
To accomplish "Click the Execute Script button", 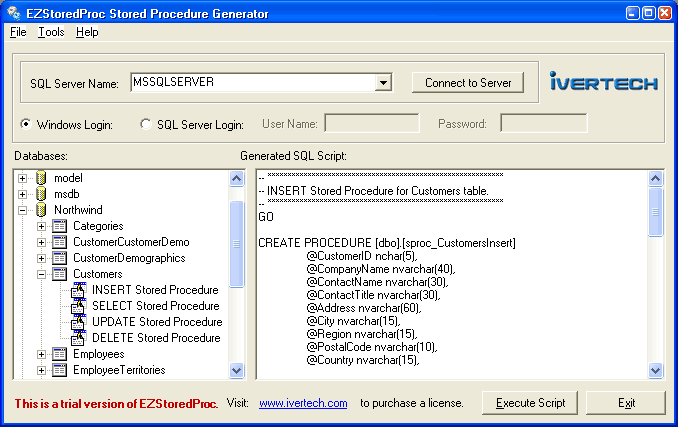I will (x=530, y=403).
